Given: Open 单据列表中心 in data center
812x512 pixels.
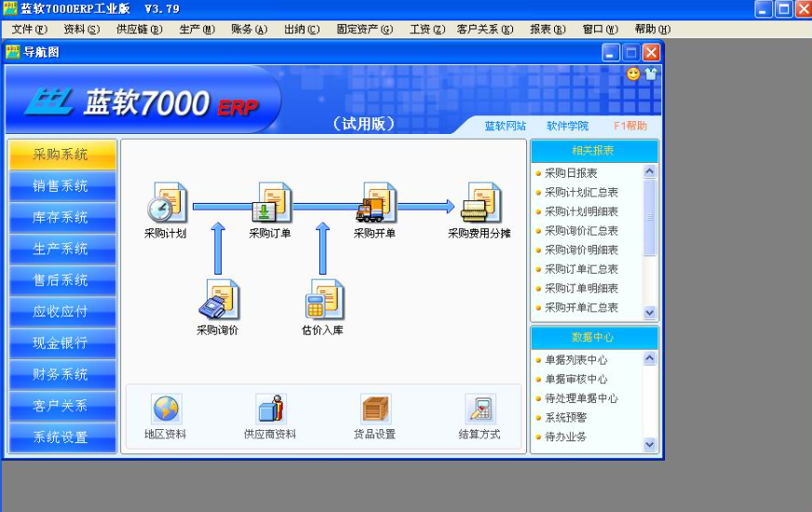Looking at the screenshot, I should point(575,360).
